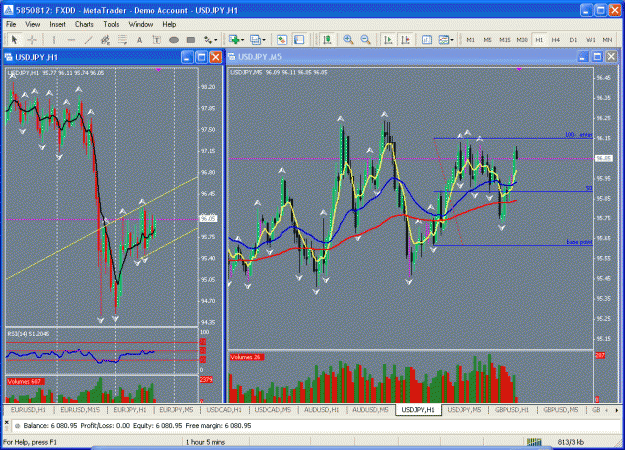This screenshot has width=625, height=450.
Task: Close the Terminal panel with X
Action: pyautogui.click(x=6, y=422)
